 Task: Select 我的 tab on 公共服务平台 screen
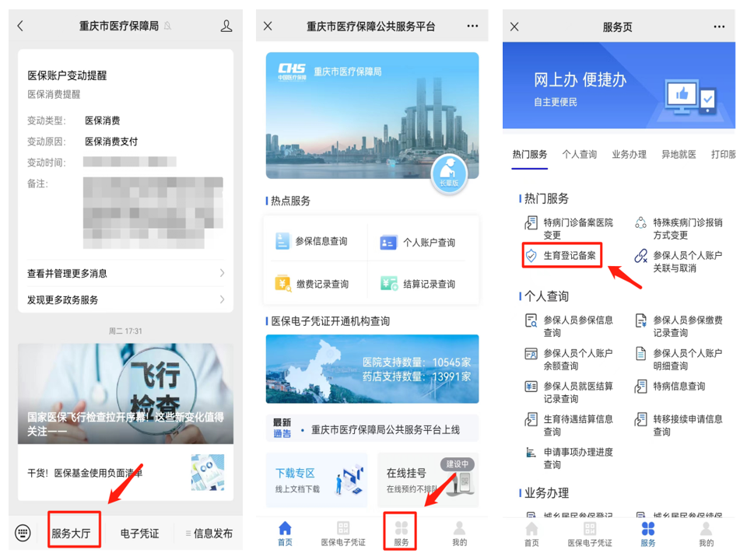click(x=459, y=534)
